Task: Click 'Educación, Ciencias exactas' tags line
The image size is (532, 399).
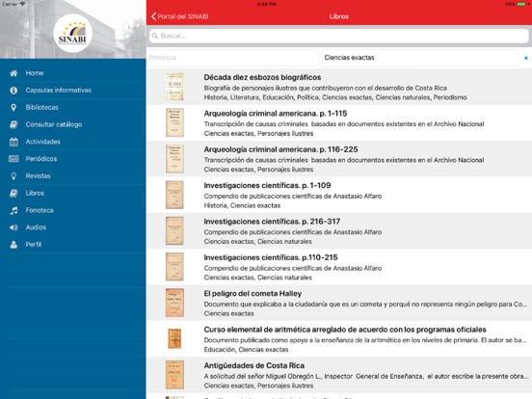Action: (246, 350)
